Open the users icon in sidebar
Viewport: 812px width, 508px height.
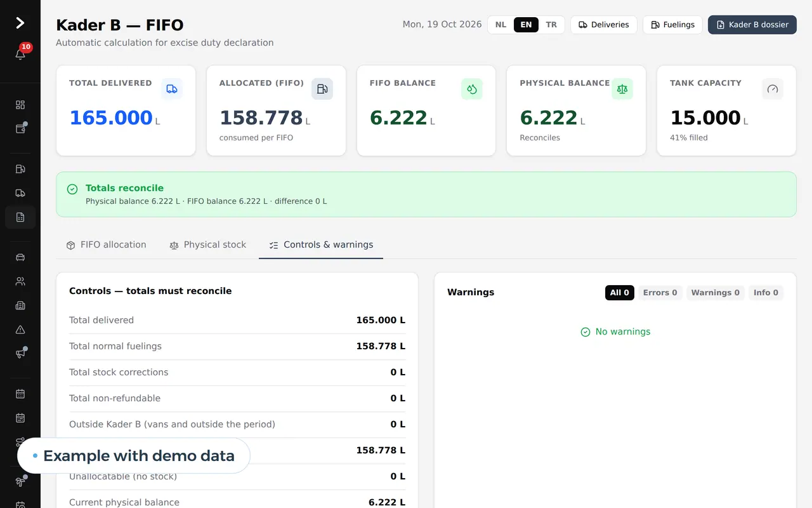click(20, 281)
